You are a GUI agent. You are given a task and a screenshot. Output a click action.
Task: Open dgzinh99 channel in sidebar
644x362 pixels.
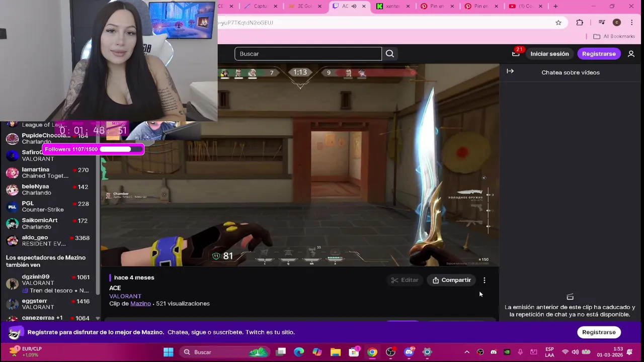[x=47, y=284]
